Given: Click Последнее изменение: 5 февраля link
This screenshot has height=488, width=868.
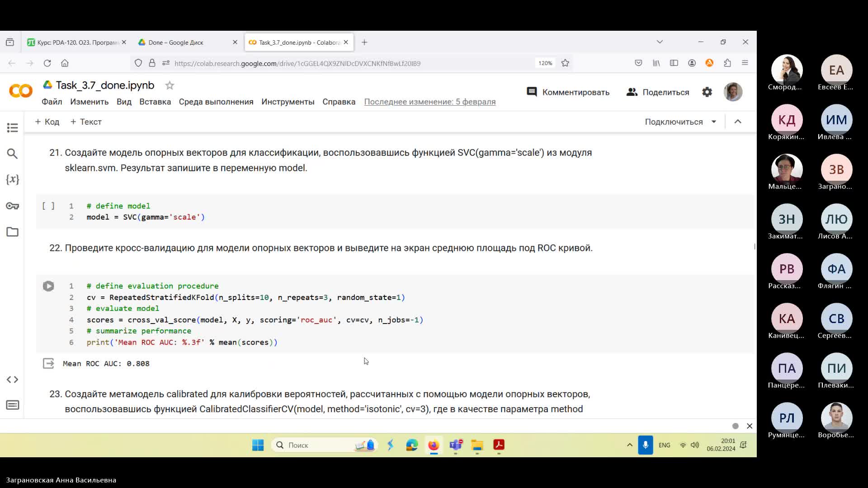Looking at the screenshot, I should click(x=430, y=102).
